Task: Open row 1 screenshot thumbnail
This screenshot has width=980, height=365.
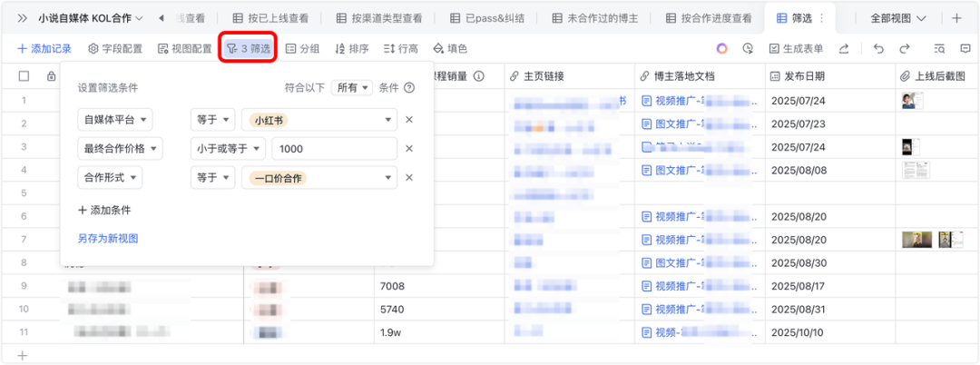Action: click(912, 100)
